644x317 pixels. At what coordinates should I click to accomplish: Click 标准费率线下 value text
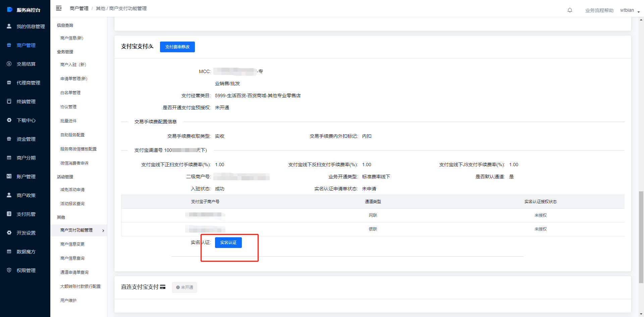376,177
